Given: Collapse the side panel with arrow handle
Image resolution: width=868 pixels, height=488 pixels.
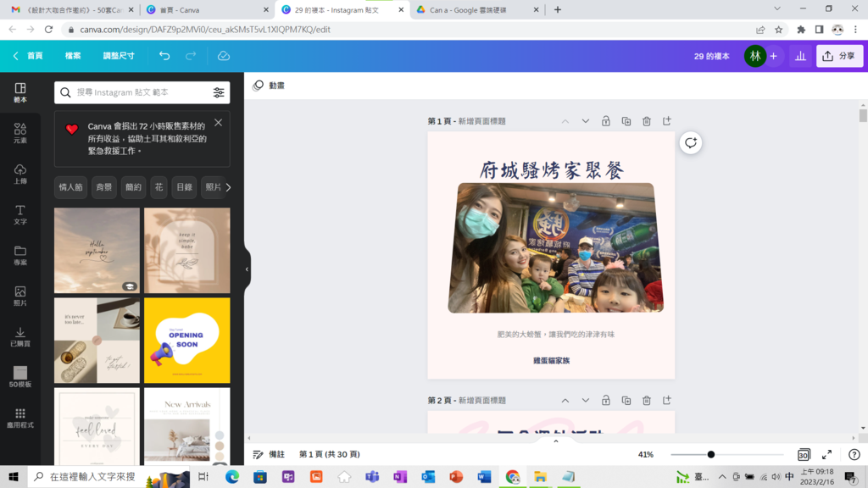Looking at the screenshot, I should tap(247, 269).
